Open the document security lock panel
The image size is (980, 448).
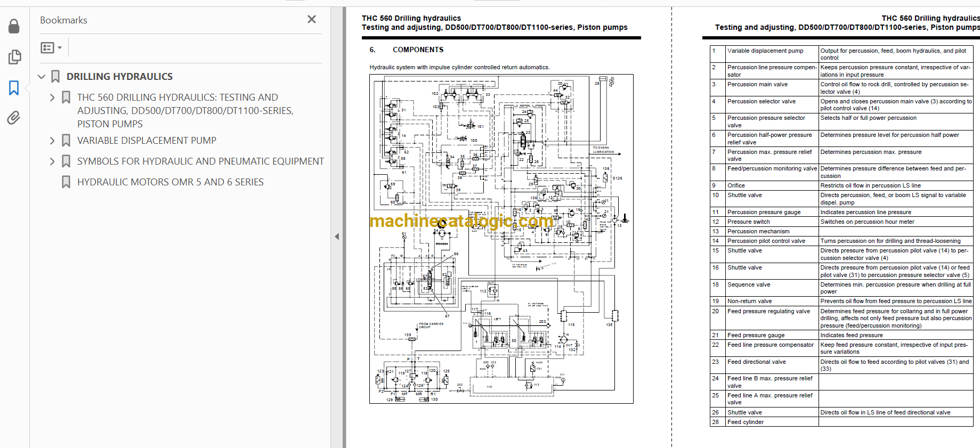(x=14, y=26)
